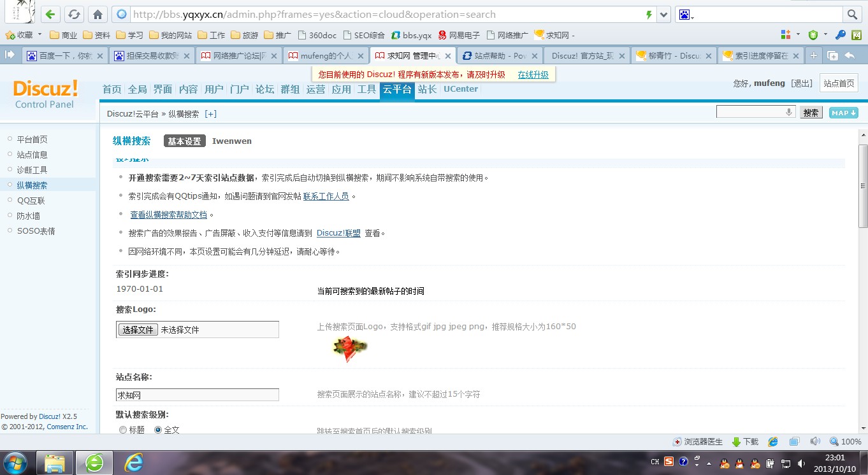
Task: Select 诊断工具 in the left sidebar
Action: (32, 170)
